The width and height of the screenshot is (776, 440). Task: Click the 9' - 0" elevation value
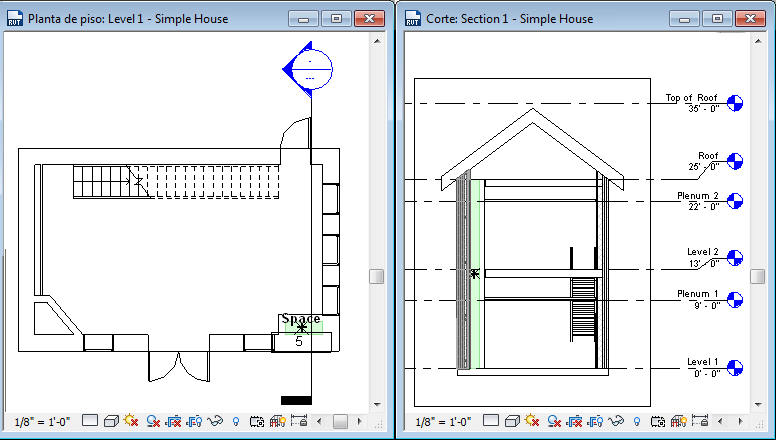[x=707, y=305]
